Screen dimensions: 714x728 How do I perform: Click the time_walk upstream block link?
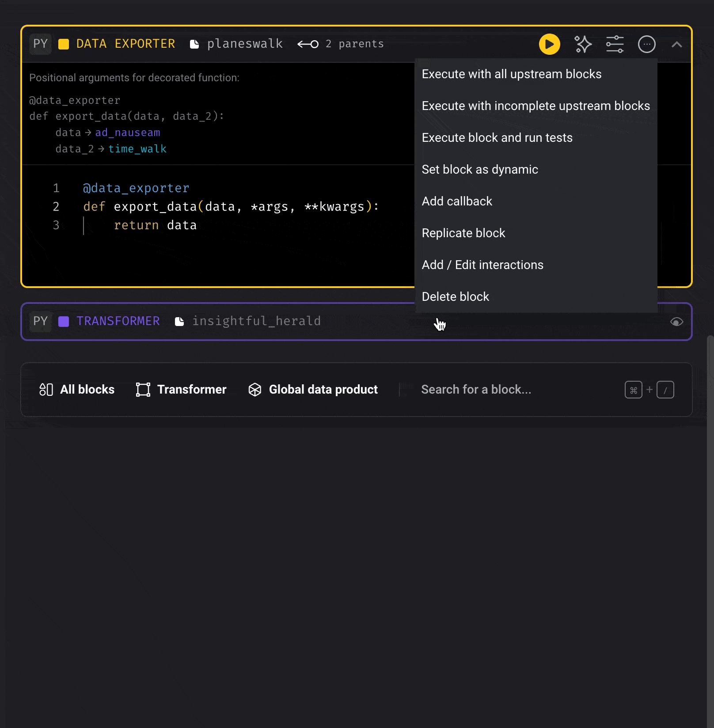(137, 149)
